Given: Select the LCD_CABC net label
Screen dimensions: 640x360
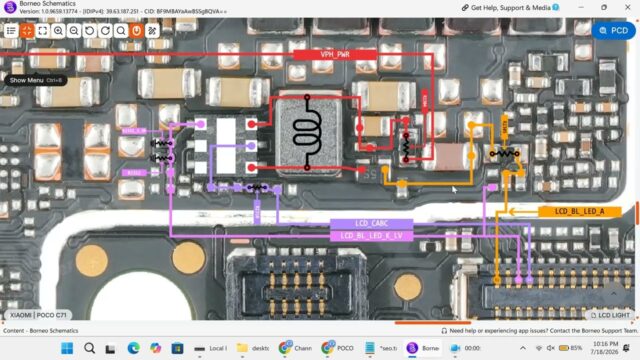Looking at the screenshot, I should click(x=371, y=224).
